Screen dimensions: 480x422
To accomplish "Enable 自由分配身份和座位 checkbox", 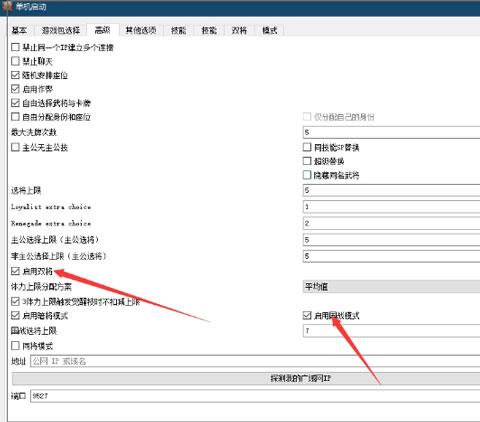I will tap(15, 117).
